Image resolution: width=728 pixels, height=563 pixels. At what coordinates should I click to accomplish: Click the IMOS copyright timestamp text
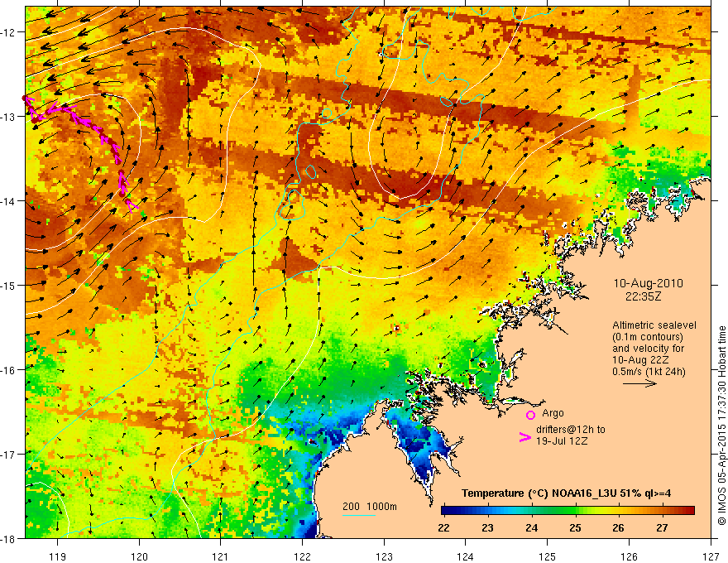click(721, 426)
